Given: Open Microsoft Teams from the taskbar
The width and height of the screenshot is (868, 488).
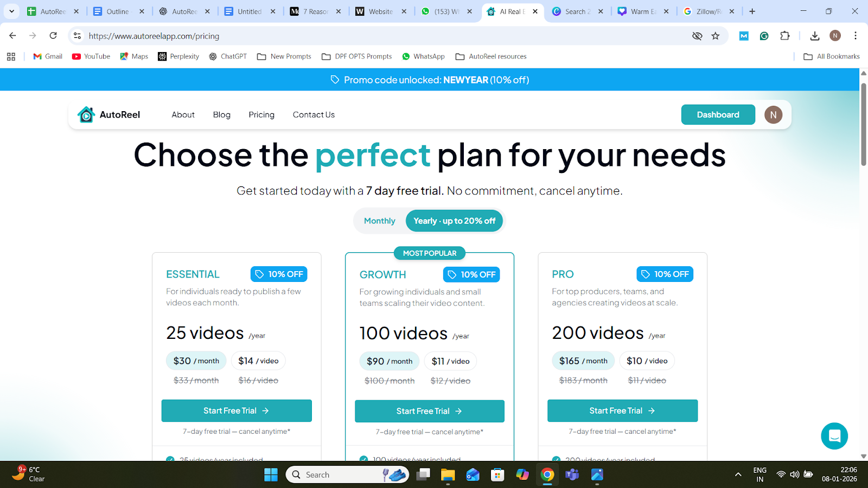Looking at the screenshot, I should coord(572,475).
